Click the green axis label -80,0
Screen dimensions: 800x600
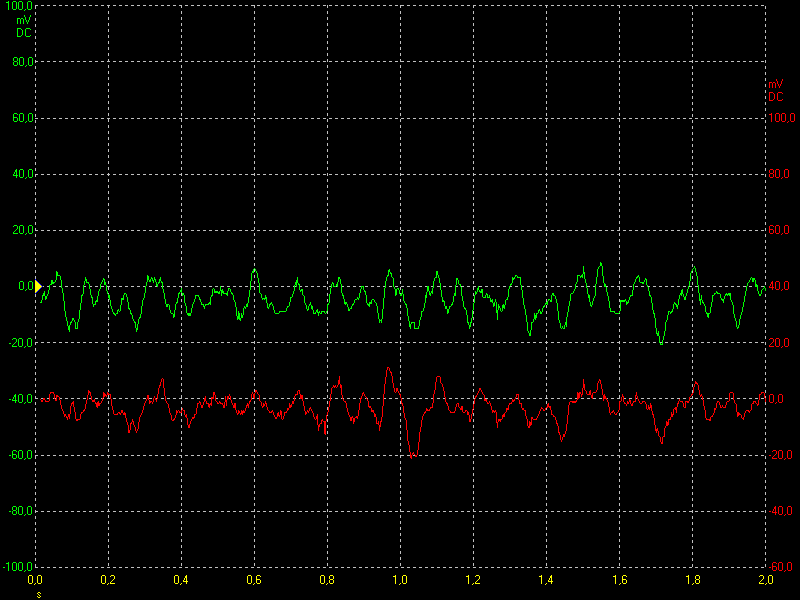pyautogui.click(x=21, y=511)
